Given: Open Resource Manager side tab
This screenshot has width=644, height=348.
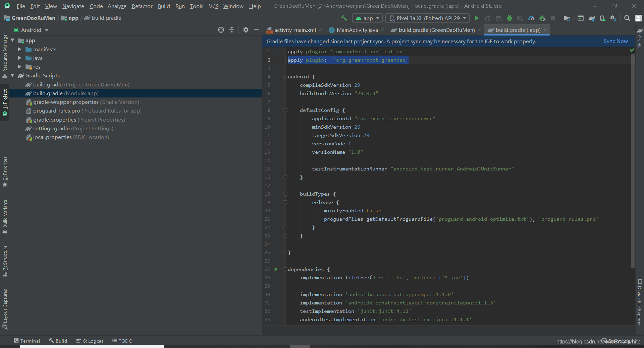Looking at the screenshot, I should click(5, 55).
